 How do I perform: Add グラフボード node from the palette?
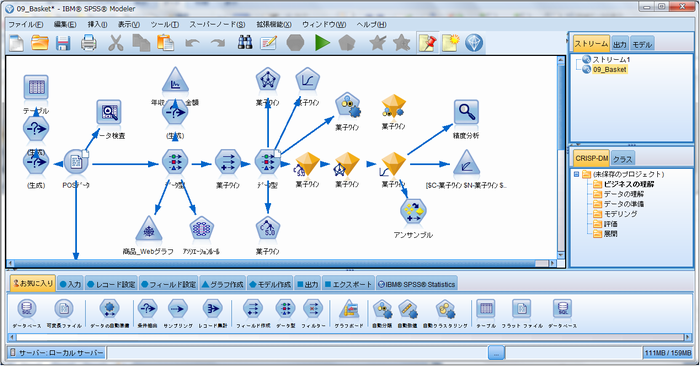pos(349,308)
